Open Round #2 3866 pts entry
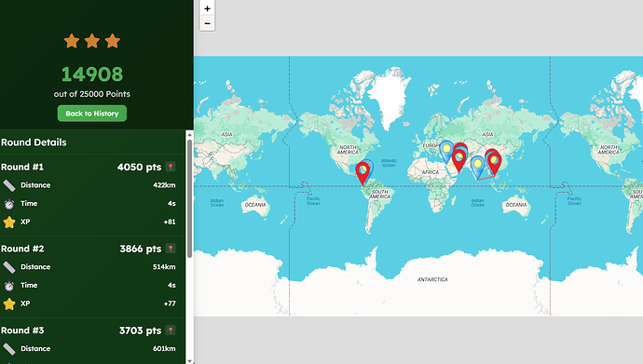This screenshot has width=643, height=364. [92, 249]
